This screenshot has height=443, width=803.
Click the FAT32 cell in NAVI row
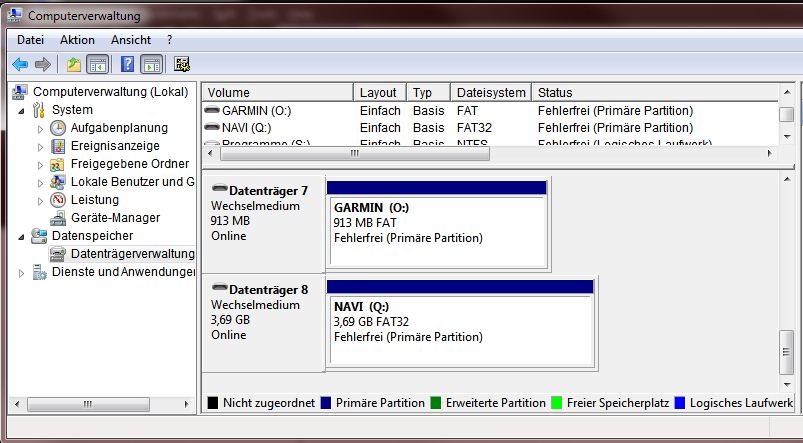coord(474,127)
